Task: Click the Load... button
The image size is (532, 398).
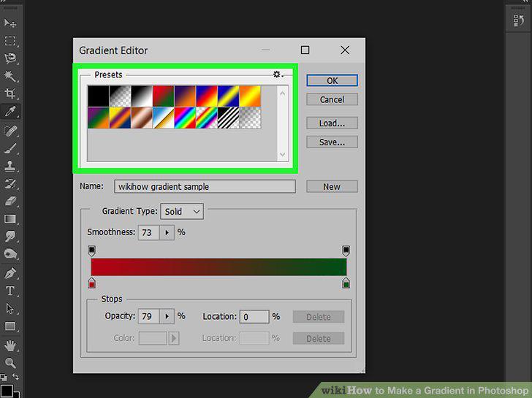Action: coord(332,123)
